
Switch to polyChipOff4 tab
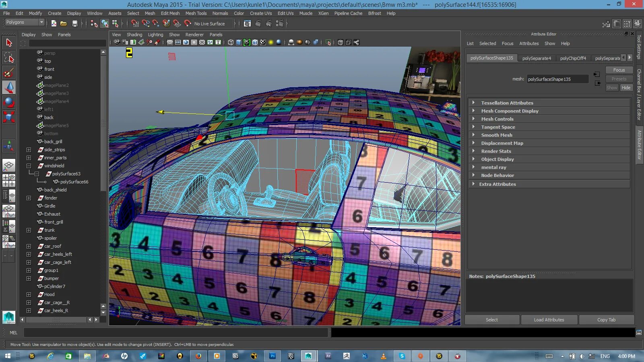(x=573, y=58)
